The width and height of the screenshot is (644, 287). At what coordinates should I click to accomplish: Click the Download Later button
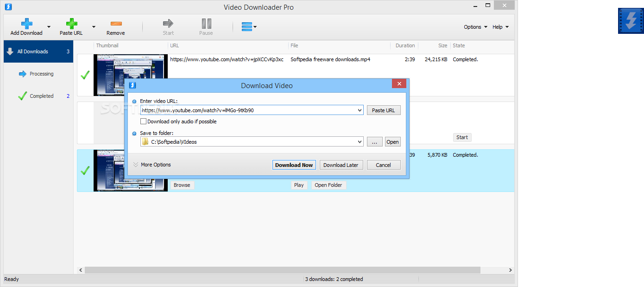tap(341, 165)
